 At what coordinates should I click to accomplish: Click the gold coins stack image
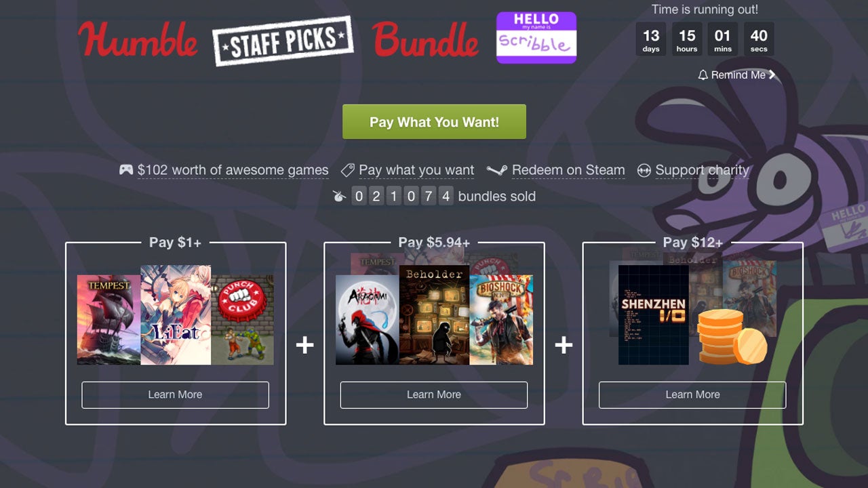pos(732,337)
